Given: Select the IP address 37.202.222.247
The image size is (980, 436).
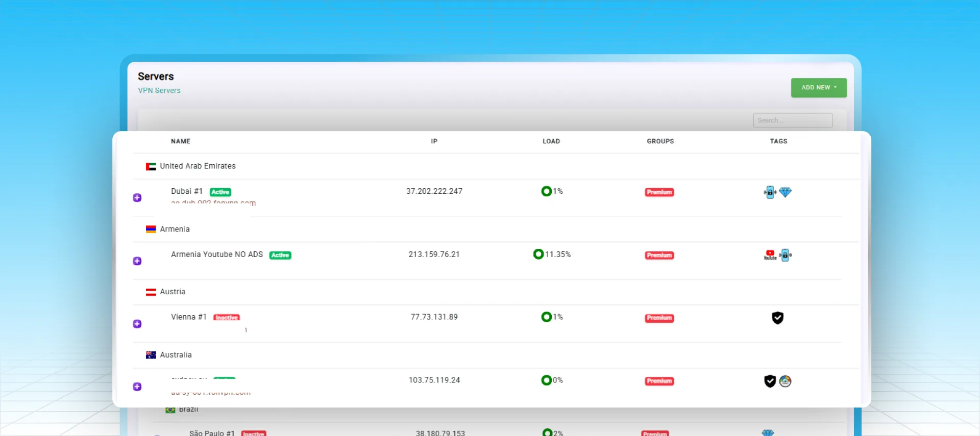Looking at the screenshot, I should coord(434,191).
